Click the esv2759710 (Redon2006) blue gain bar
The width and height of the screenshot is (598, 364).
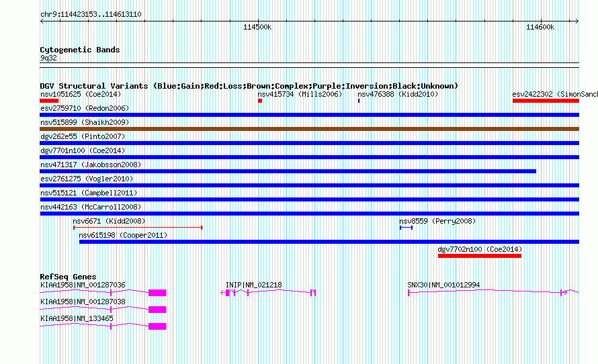(309, 115)
